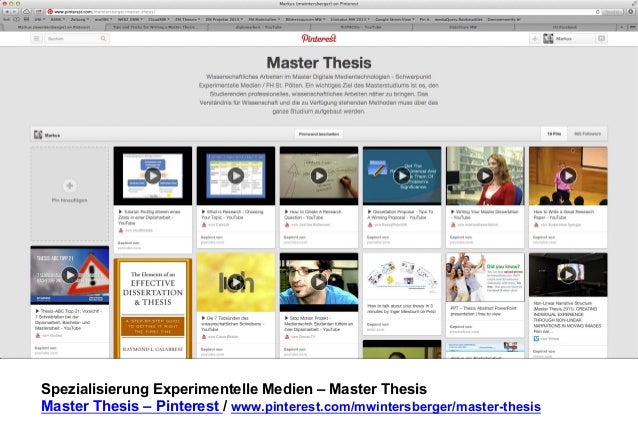Open the notifications icon next to Markus
Viewport: 638px width, 442px height.
pyautogui.click(x=601, y=39)
